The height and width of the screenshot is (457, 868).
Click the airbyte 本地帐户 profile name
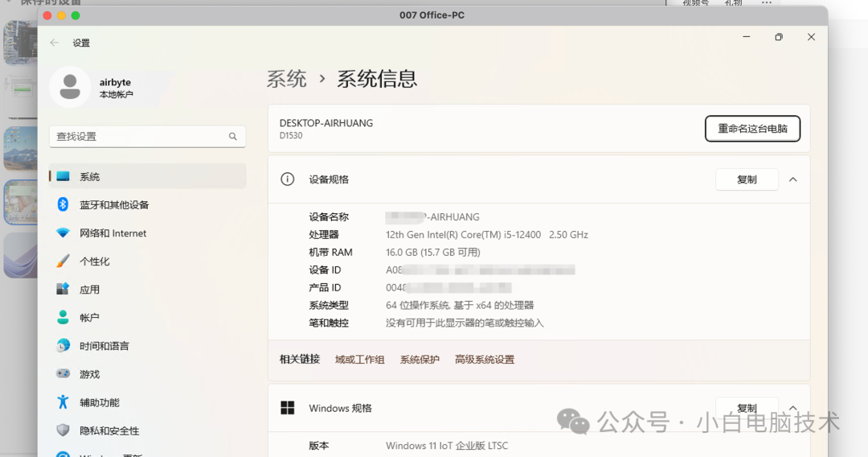coord(117,88)
